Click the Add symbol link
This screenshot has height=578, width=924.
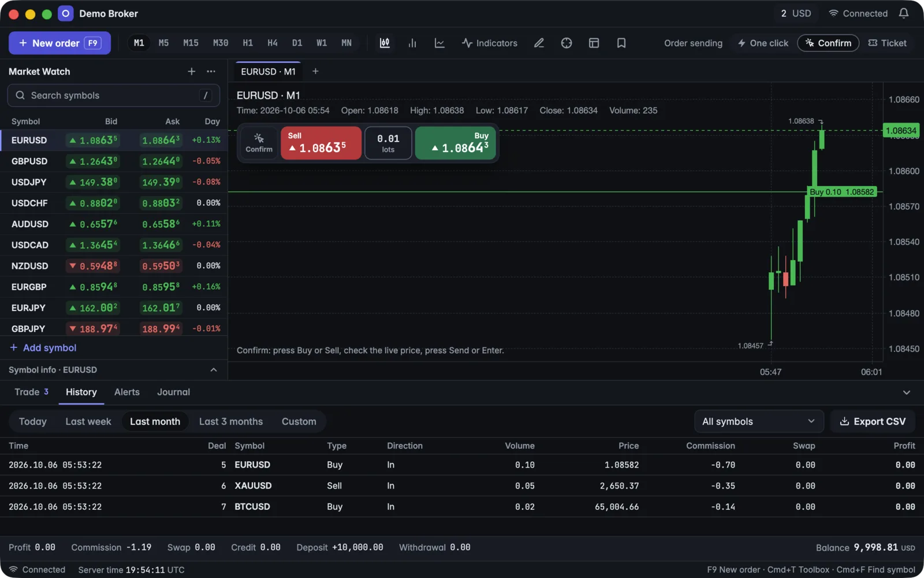coord(43,348)
